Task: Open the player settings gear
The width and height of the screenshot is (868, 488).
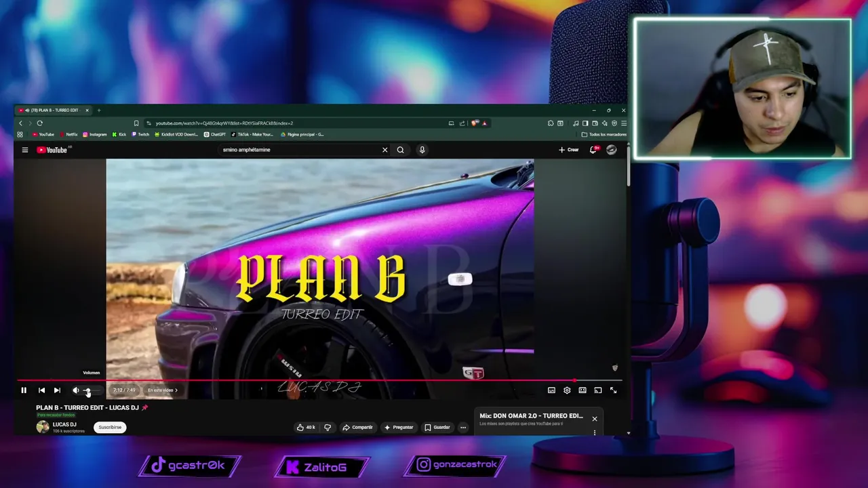Action: [567, 390]
